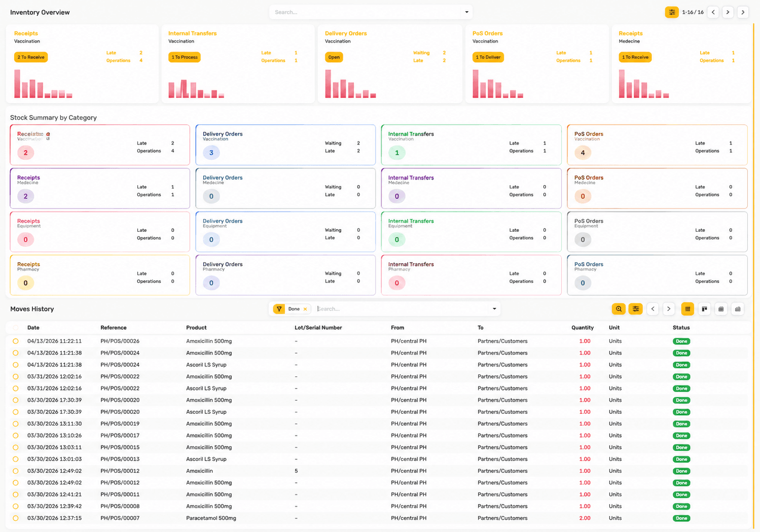Viewport: 760px width, 532px height.
Task: Sort table by Reference column header
Action: [114, 328]
